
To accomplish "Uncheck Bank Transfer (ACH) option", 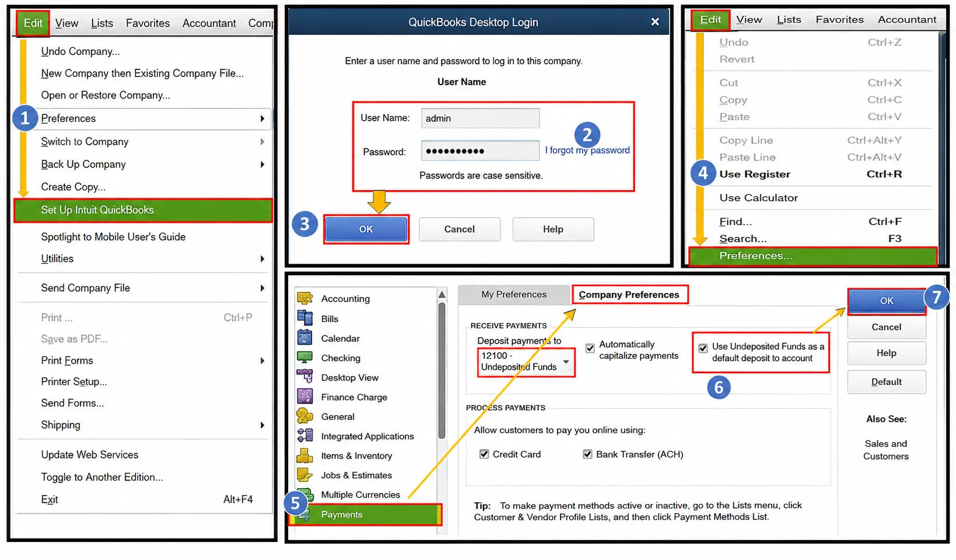I will coord(587,454).
